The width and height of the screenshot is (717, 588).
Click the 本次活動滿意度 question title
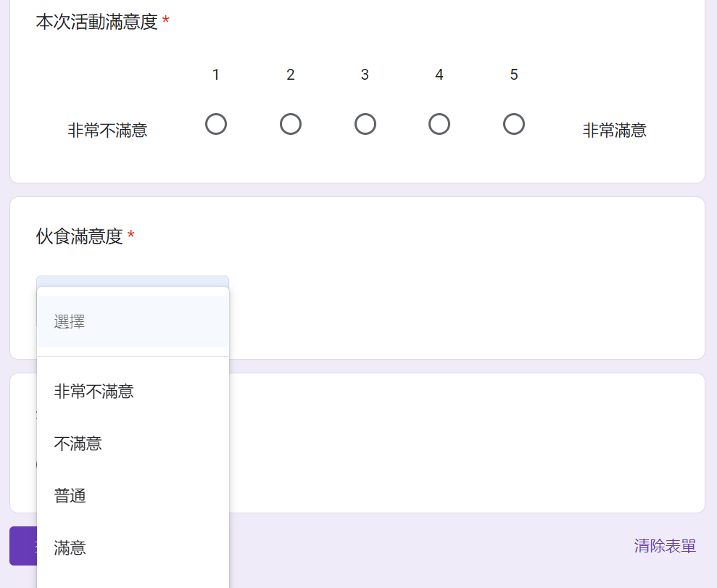(96, 22)
